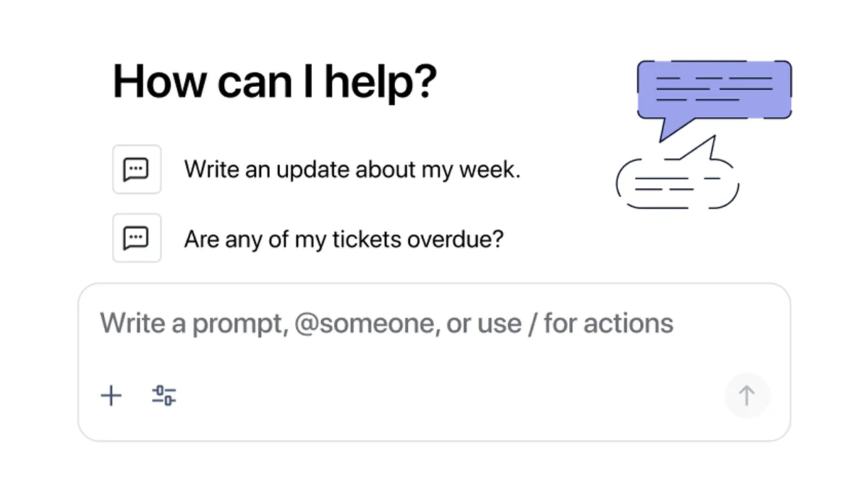Click the plus icon in prompt box
868x487 pixels.
click(x=111, y=396)
